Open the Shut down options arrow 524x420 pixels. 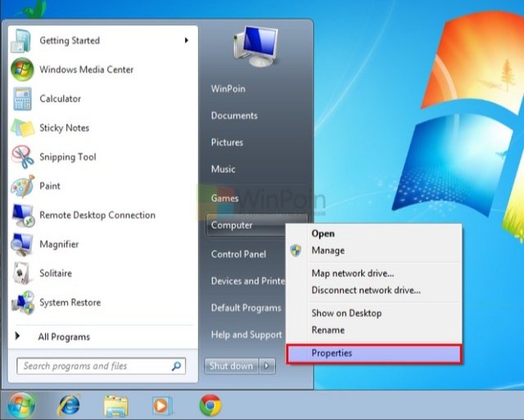point(267,366)
